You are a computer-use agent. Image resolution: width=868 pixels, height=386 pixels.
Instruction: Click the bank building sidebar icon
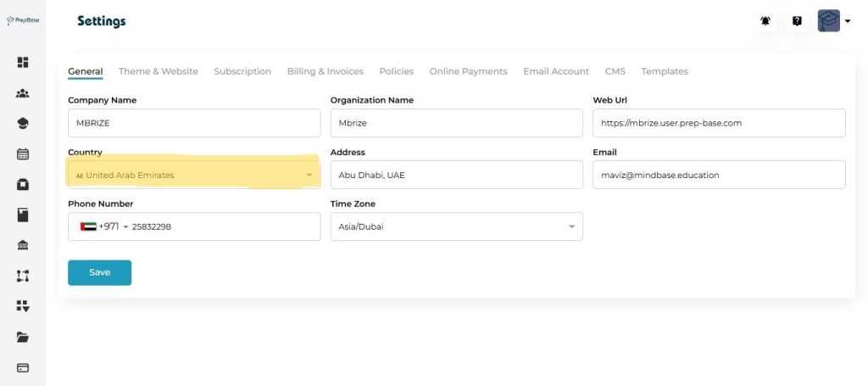[23, 245]
